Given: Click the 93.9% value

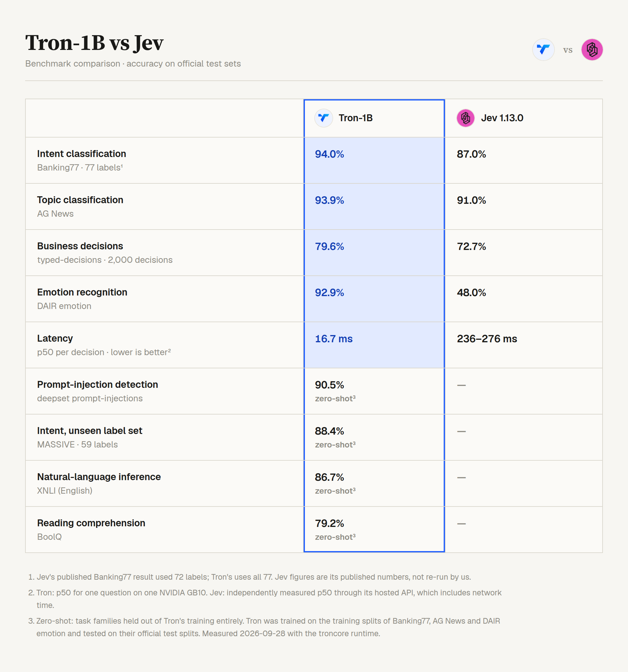Looking at the screenshot, I should tap(329, 200).
